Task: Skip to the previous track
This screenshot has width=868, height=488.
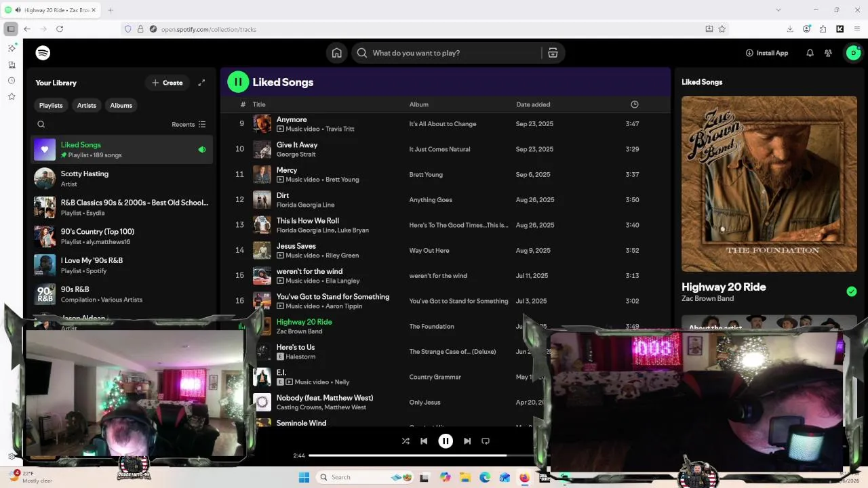Action: 424,441
